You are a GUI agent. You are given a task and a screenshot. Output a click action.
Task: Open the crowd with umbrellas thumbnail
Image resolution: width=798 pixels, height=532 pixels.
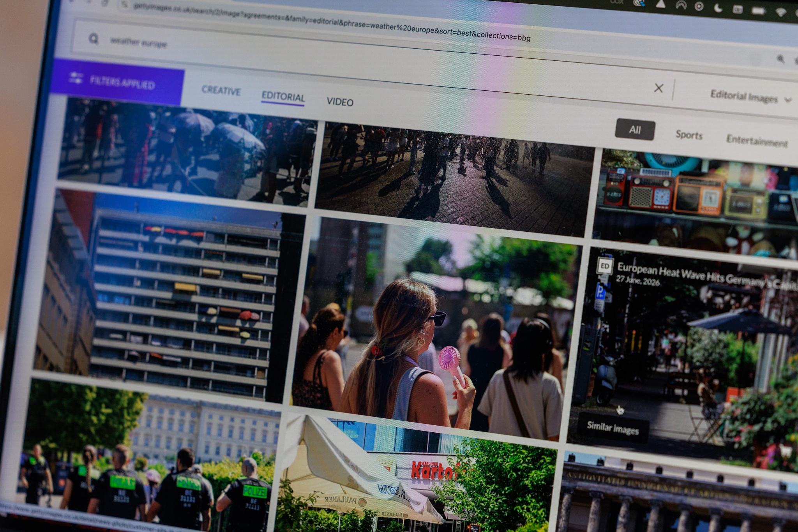coord(187,152)
